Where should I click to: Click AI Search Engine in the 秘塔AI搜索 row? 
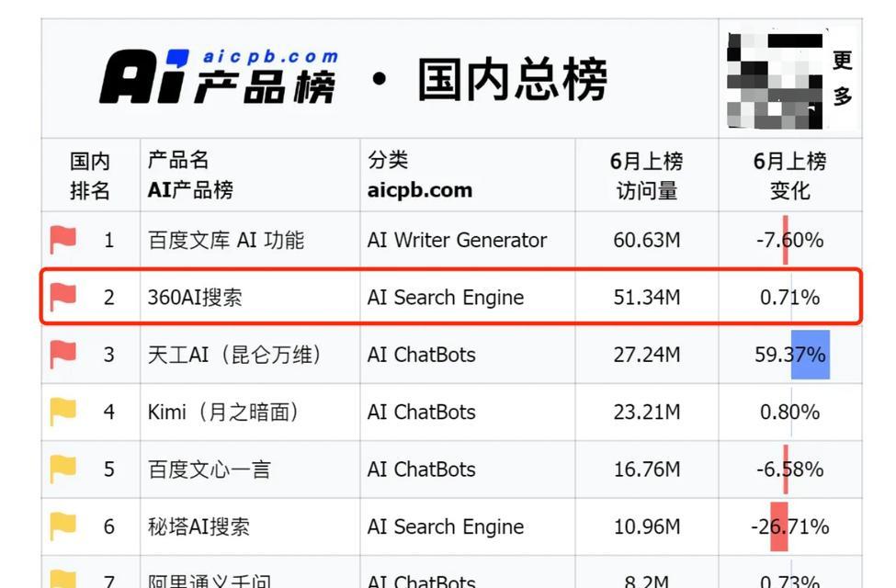[446, 526]
